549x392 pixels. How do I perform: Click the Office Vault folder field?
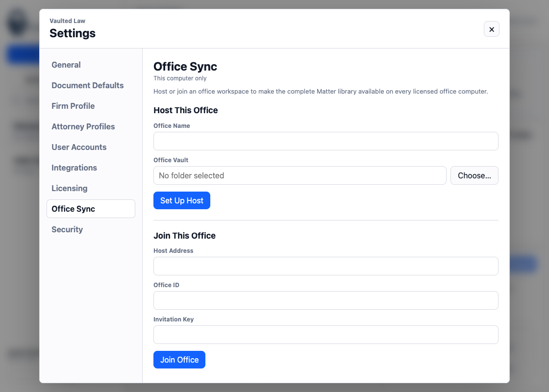coord(299,175)
